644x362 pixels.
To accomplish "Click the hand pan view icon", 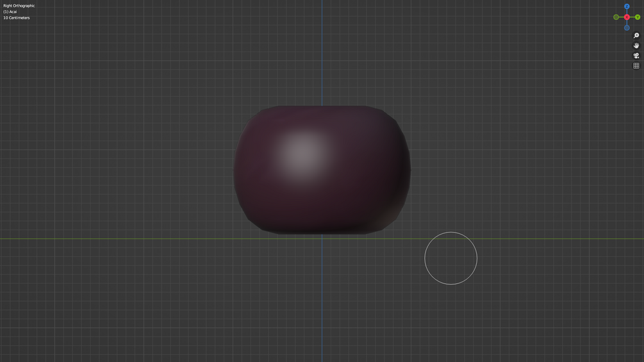I will pos(636,45).
